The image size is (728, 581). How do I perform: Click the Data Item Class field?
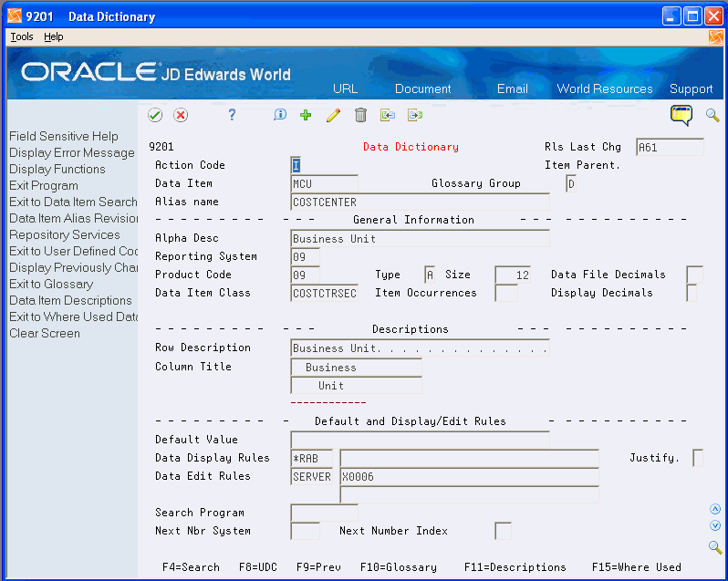(x=325, y=294)
